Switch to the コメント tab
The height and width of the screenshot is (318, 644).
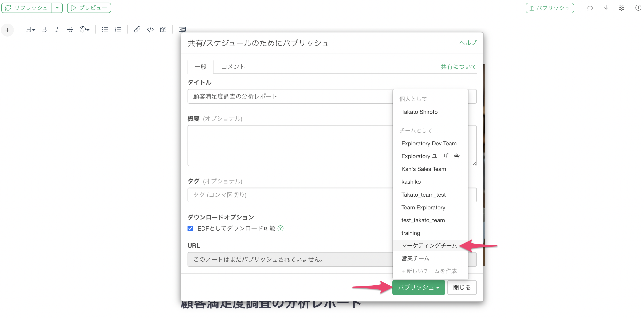[x=233, y=67]
